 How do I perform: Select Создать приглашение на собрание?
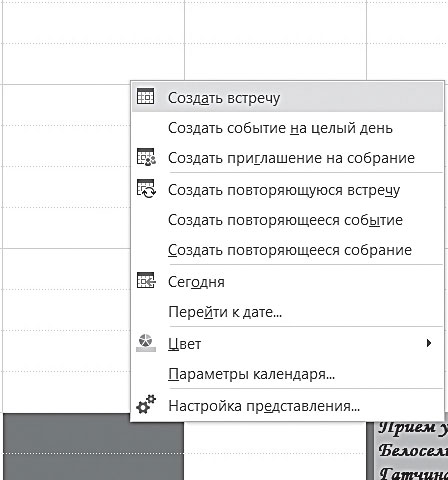pos(288,158)
